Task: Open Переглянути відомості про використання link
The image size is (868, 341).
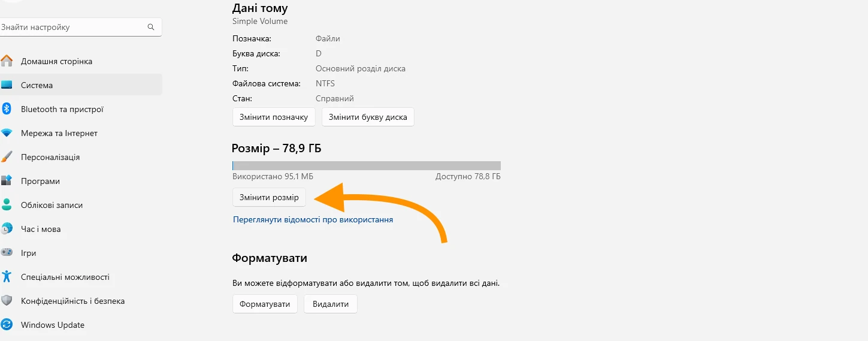Action: coord(313,220)
